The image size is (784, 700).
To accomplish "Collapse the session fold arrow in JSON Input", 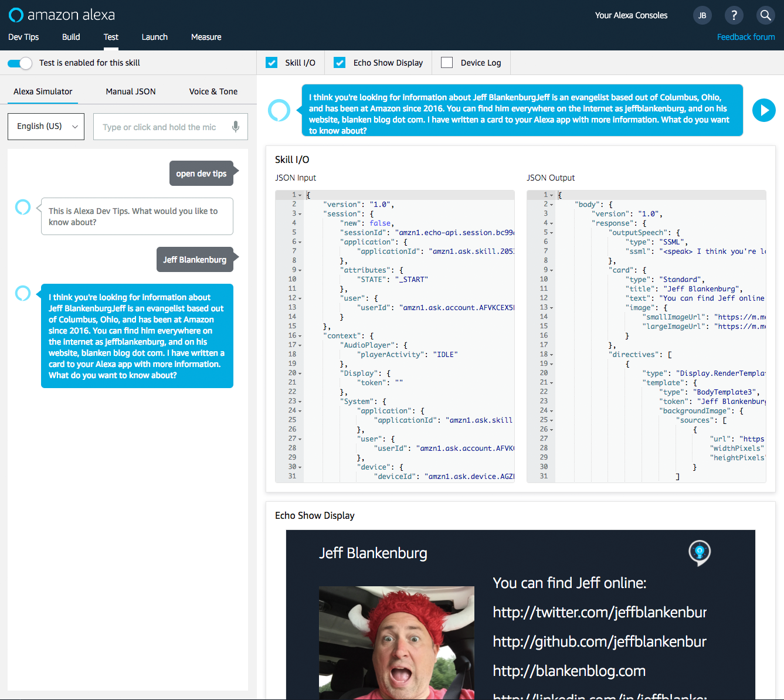I will click(300, 214).
